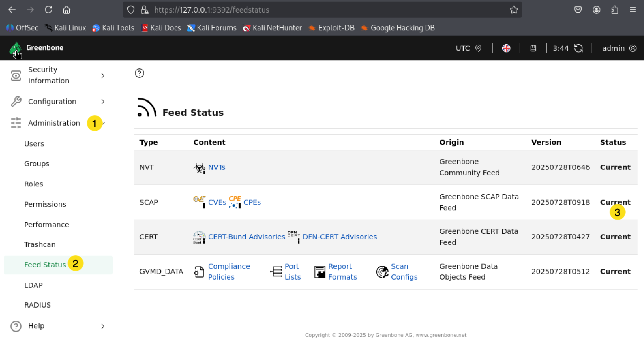This screenshot has width=644, height=338.
Task: Click the session refresh icon beside 3:44
Action: 578,48
